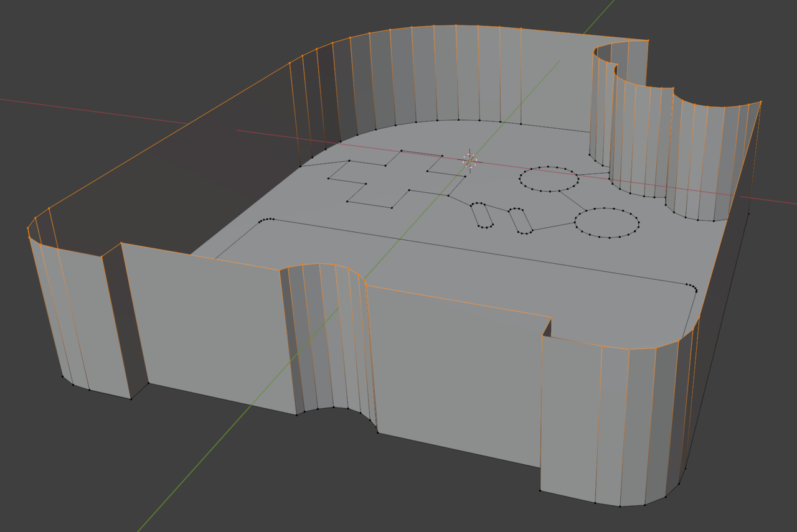This screenshot has height=532, width=797.
Task: Click the right capsule-shaped slot outline
Action: [521, 221]
